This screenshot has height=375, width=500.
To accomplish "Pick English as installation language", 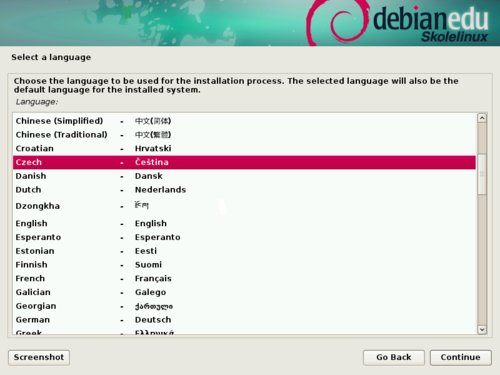I will pyautogui.click(x=244, y=223).
